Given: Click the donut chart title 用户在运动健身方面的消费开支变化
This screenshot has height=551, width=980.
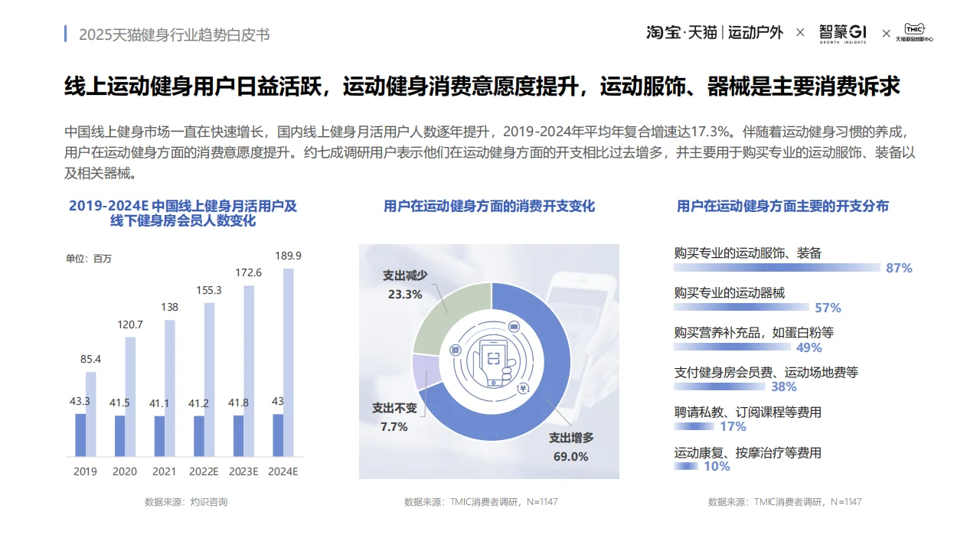Looking at the screenshot, I should [489, 206].
